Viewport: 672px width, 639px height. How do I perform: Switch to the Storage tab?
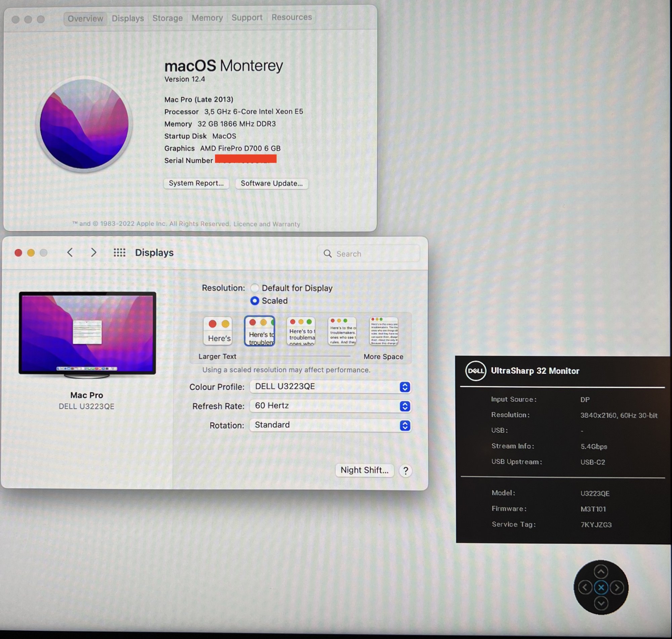tap(167, 18)
